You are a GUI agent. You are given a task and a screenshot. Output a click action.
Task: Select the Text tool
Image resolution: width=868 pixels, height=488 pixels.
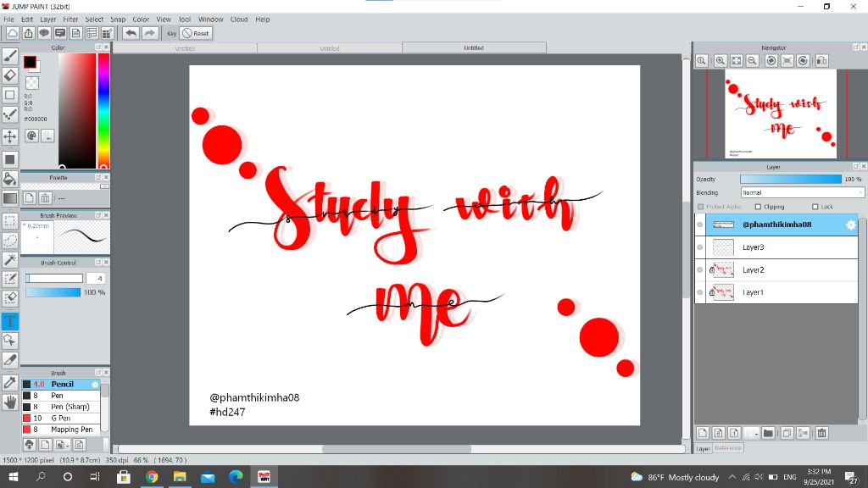pos(10,321)
